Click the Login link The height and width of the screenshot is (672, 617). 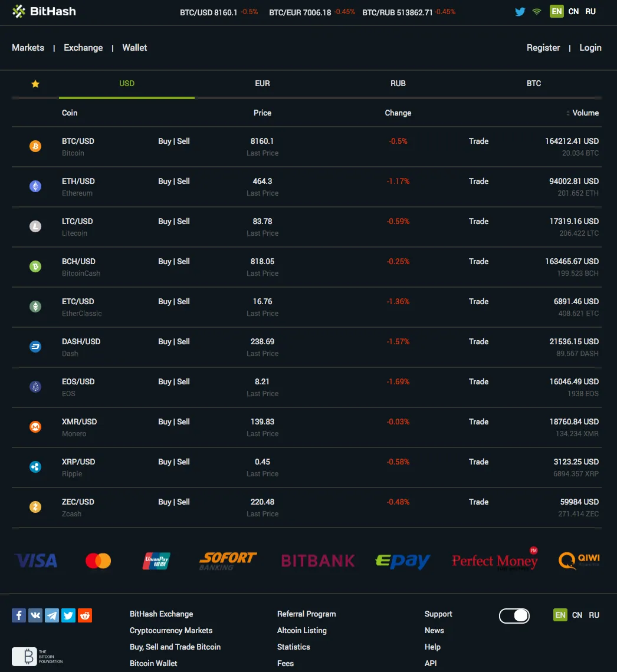tap(590, 48)
